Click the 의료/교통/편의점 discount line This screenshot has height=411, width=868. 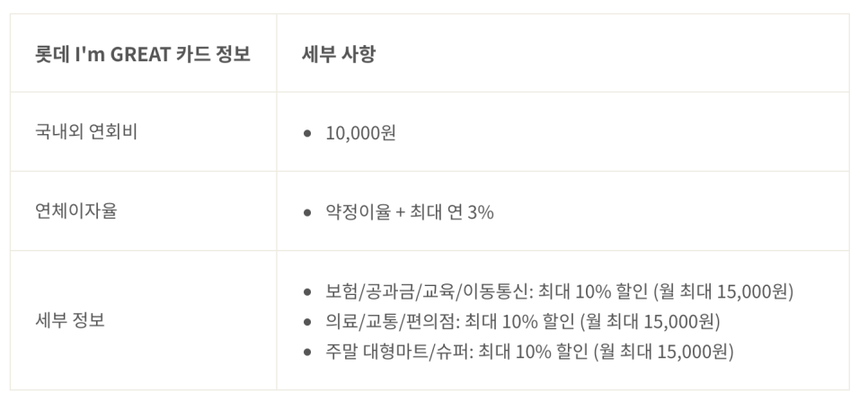523,321
